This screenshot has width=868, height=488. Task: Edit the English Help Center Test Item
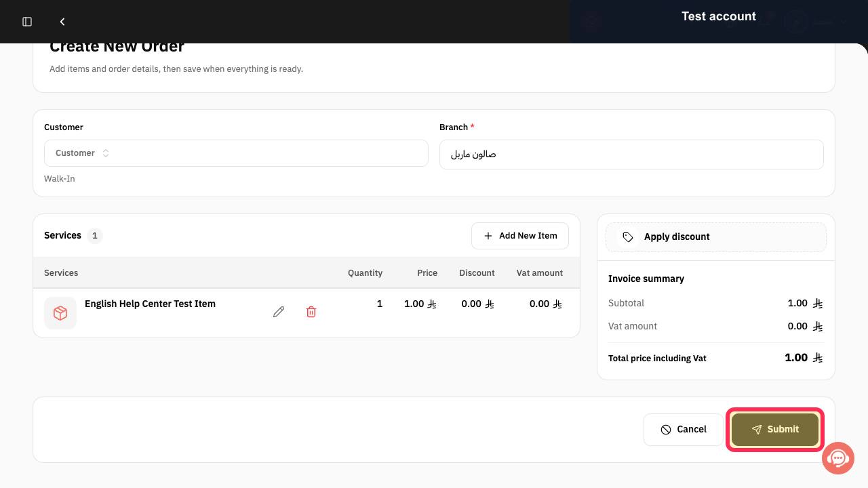pos(279,312)
